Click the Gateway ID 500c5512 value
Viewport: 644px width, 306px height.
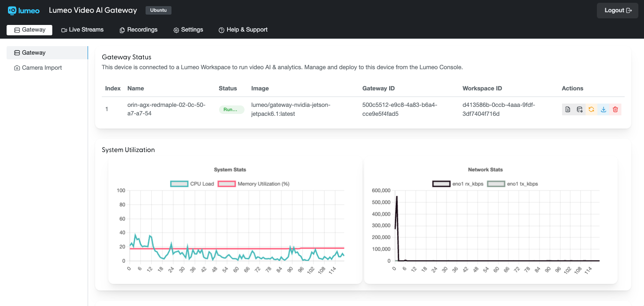(399, 109)
